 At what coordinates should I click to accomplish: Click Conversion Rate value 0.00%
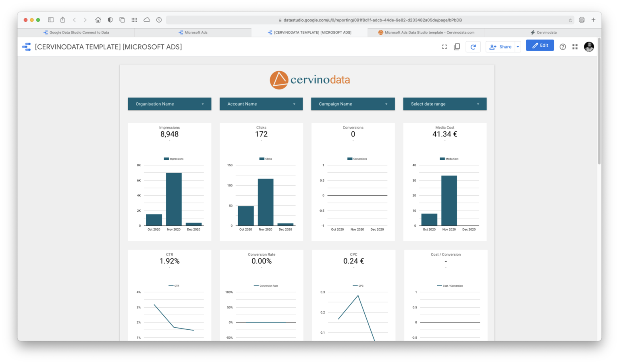pos(262,261)
